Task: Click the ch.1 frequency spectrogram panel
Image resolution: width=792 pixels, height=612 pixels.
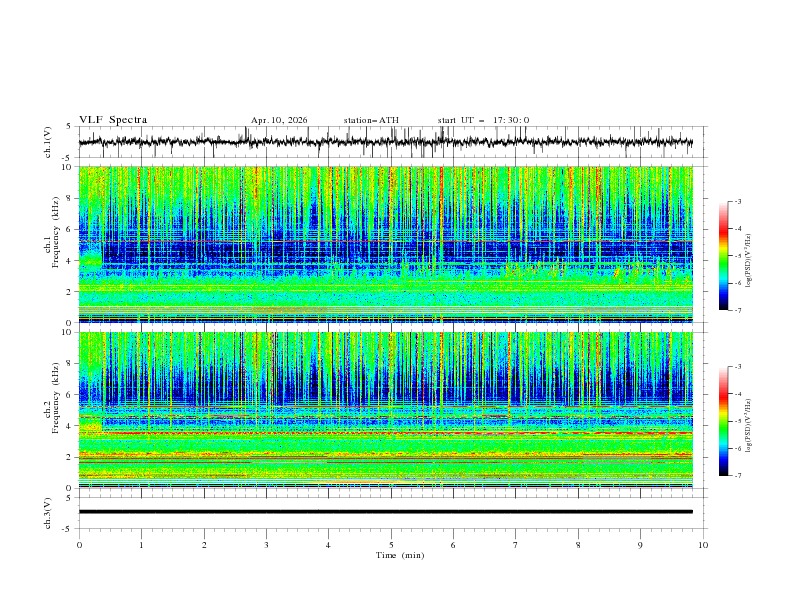Action: coord(385,244)
